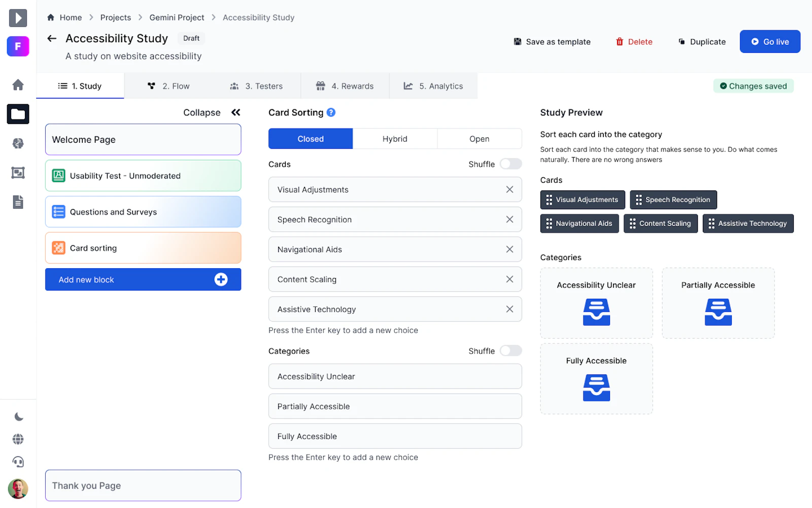The image size is (812, 508).
Task: Remove the Speech Recognition card
Action: point(510,219)
